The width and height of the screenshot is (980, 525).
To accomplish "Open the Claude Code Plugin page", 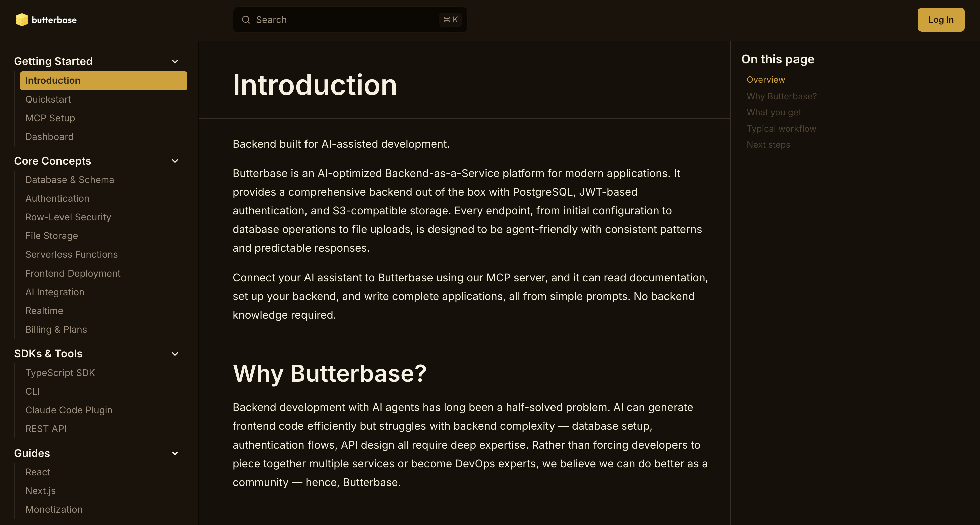I will (x=69, y=410).
